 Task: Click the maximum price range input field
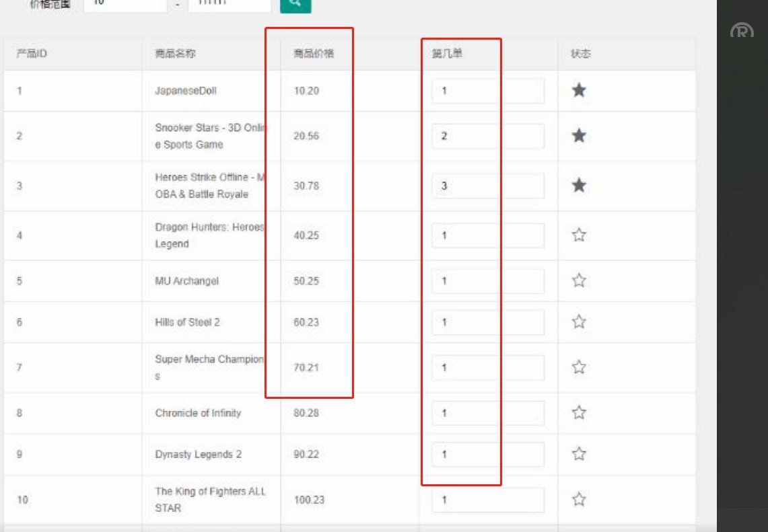[229, 5]
